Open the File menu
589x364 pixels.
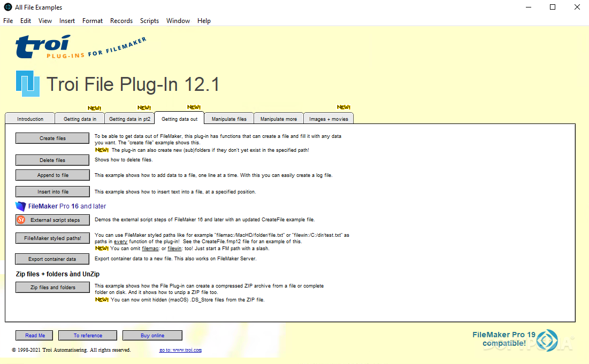click(8, 21)
